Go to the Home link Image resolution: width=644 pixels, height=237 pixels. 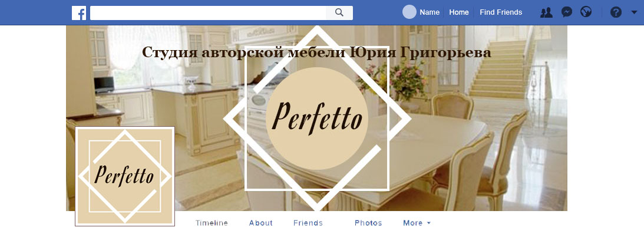tap(459, 12)
